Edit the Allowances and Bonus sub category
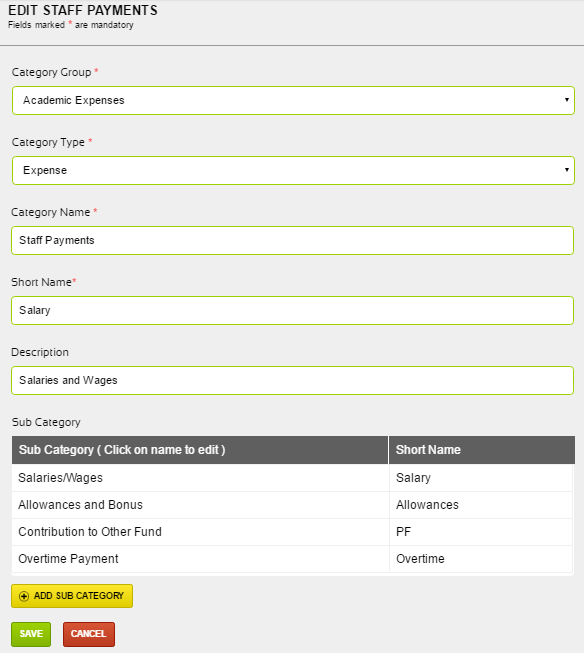The height and width of the screenshot is (653, 584). 80,505
